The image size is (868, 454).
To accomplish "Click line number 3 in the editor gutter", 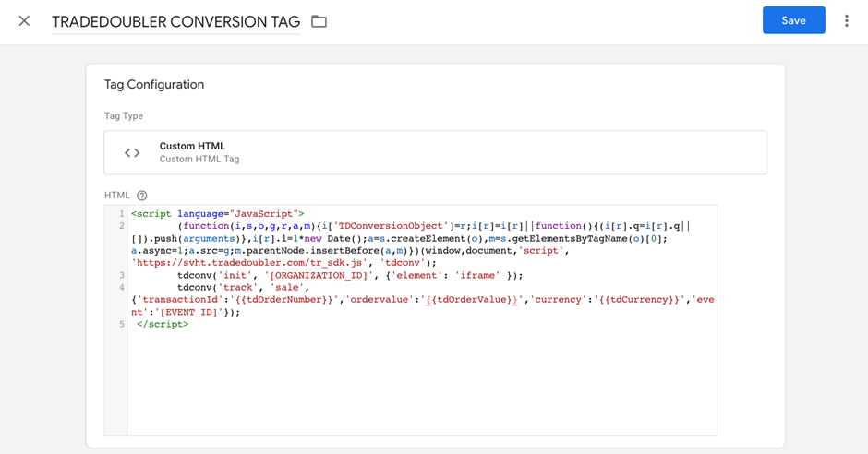I will click(x=122, y=275).
